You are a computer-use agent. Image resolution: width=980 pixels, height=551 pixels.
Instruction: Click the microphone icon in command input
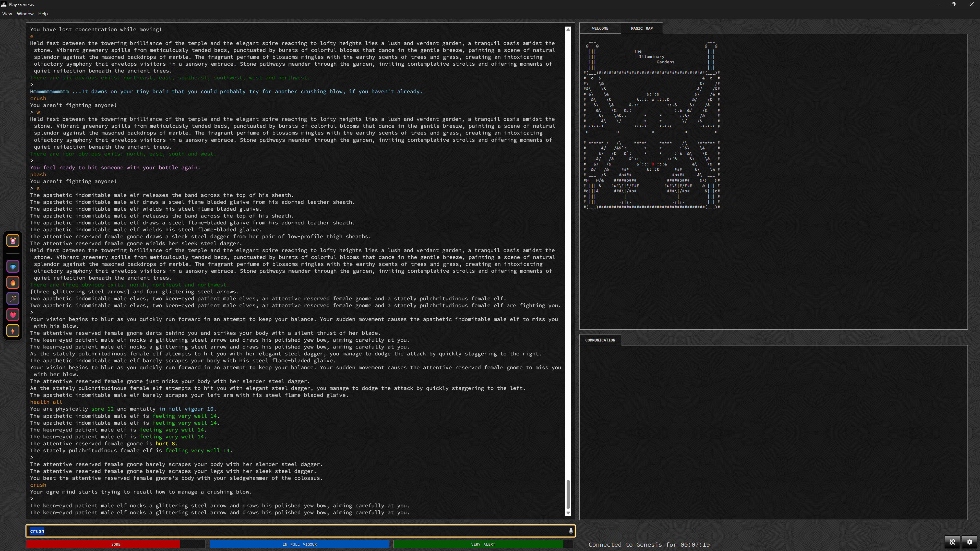point(571,531)
